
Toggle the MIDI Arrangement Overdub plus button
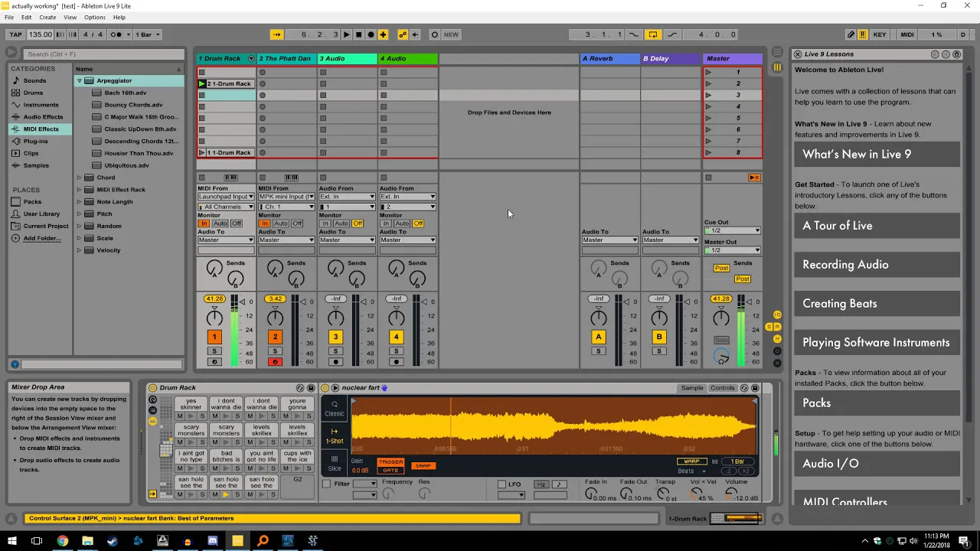pyautogui.click(x=383, y=34)
